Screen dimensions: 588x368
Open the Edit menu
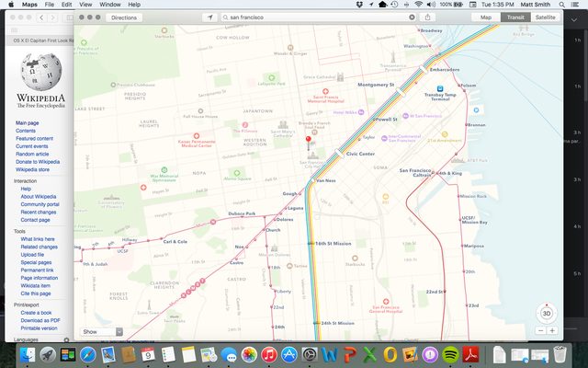point(66,5)
